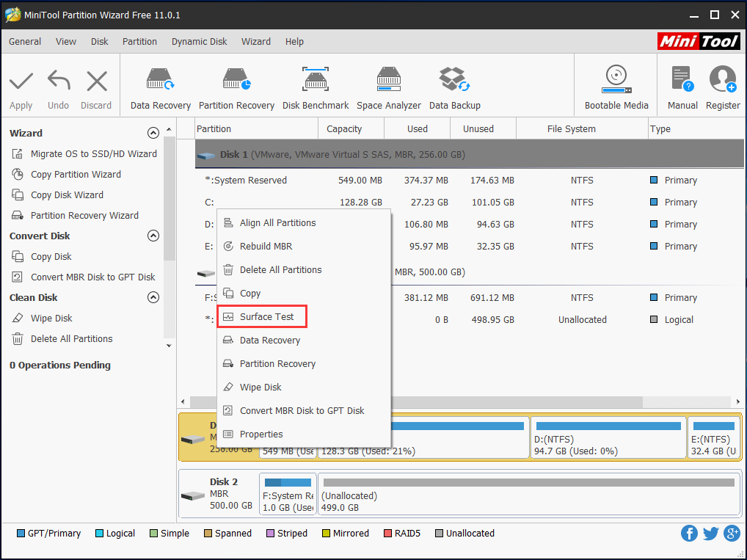
Task: Click the Apply checkmark icon
Action: (x=21, y=81)
